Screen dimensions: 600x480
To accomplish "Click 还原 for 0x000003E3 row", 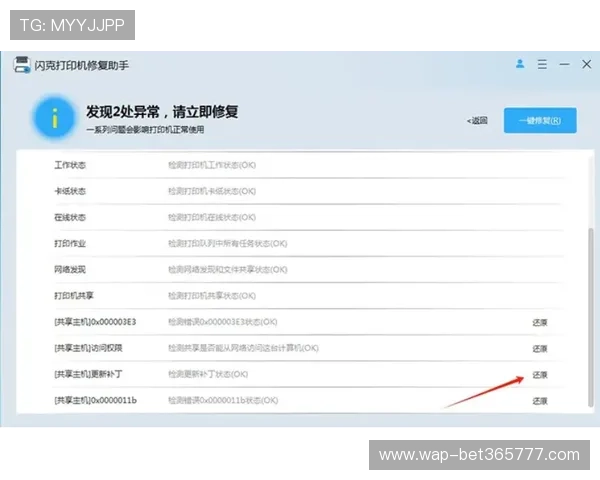I will [x=540, y=323].
